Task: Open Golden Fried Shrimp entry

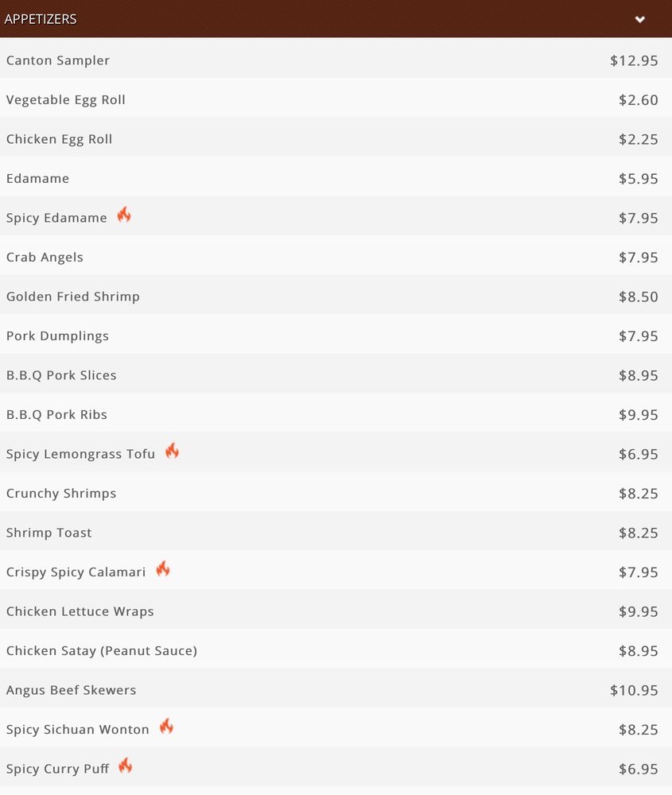Action: pyautogui.click(x=336, y=296)
